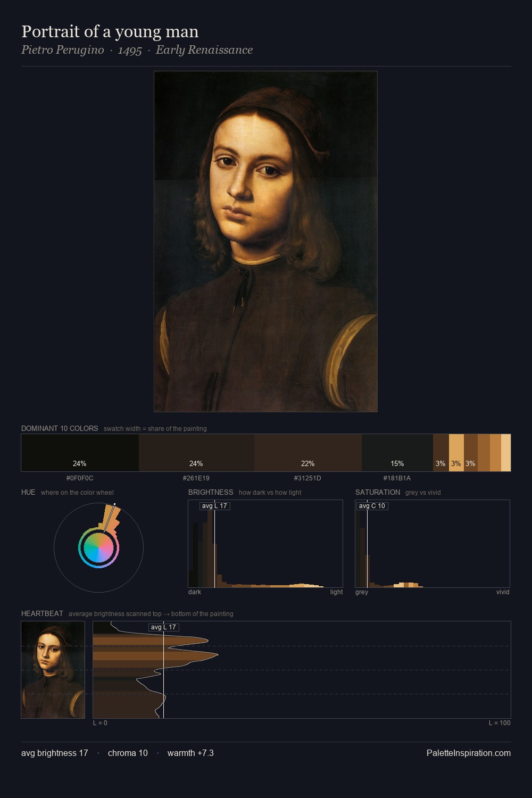Viewport: 532px width, 798px height.
Task: Click the 'BRIGHTNESS' section heading
Action: coord(211,492)
